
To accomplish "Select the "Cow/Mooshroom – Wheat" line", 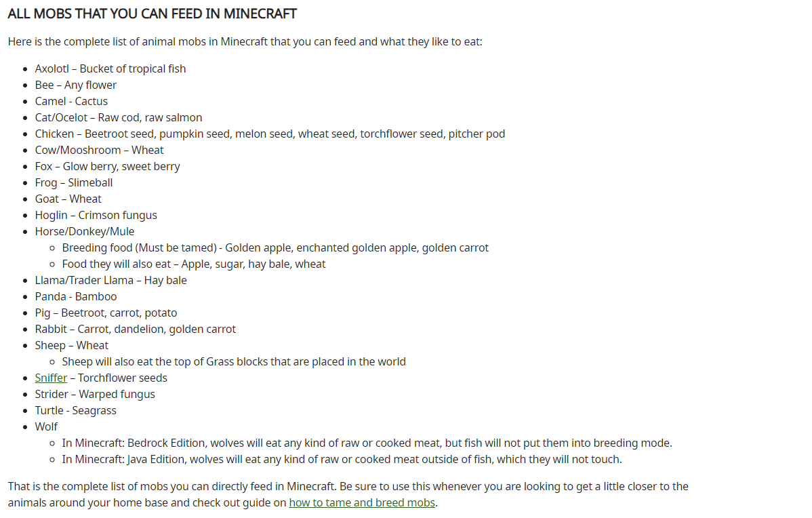I will click(x=99, y=151).
